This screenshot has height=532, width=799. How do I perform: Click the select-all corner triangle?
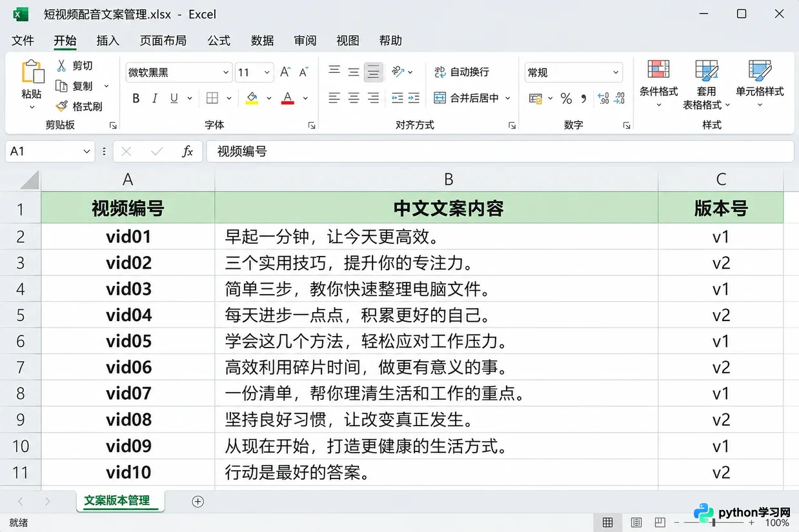[x=30, y=181]
